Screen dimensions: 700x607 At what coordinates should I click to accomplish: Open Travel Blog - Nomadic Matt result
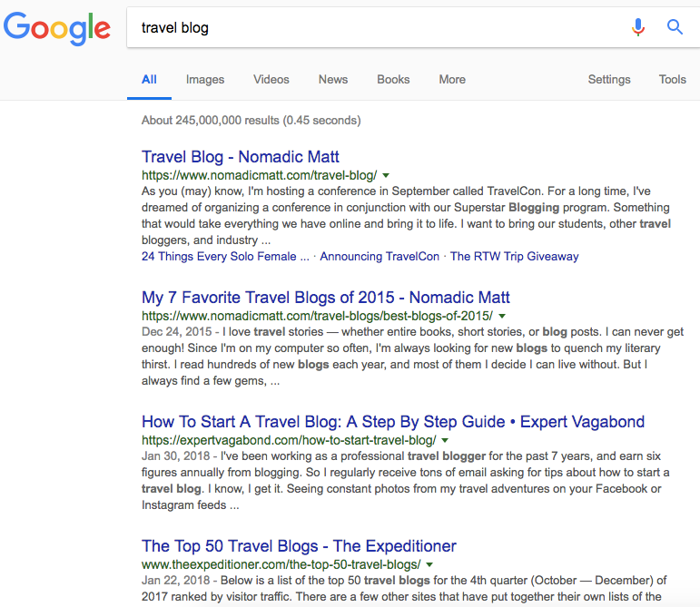241,157
